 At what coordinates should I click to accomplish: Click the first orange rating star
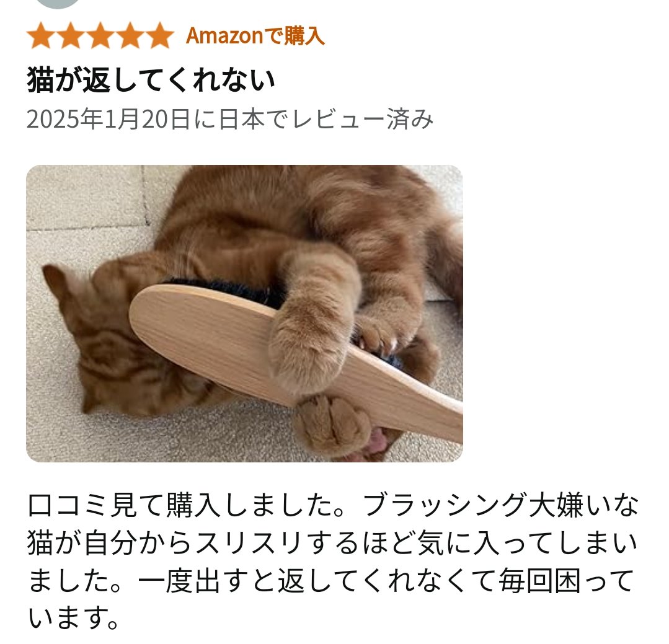click(42, 35)
